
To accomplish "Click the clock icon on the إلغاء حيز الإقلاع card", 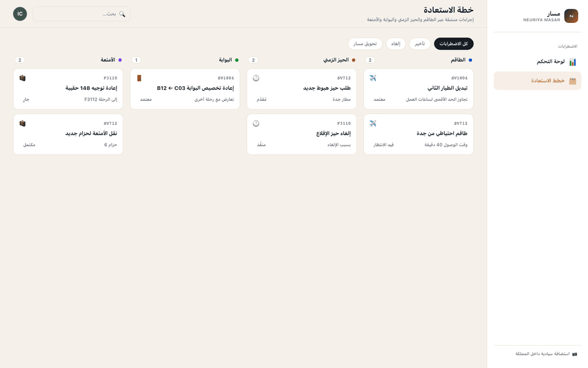I will [256, 124].
